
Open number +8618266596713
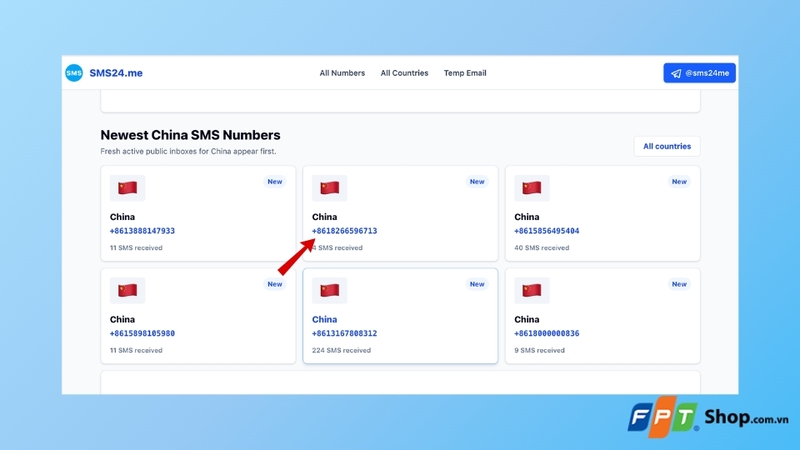pos(344,231)
